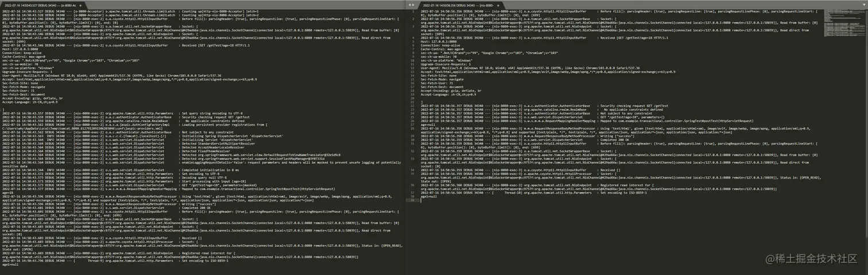
Task: Click 'No applicable constraints defined' in right pane
Action: [542, 110]
